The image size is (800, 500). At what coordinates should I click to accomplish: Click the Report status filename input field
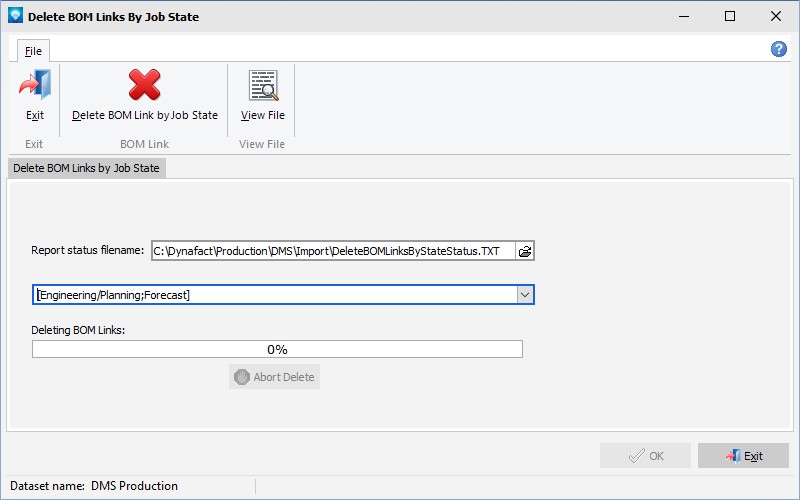point(334,251)
